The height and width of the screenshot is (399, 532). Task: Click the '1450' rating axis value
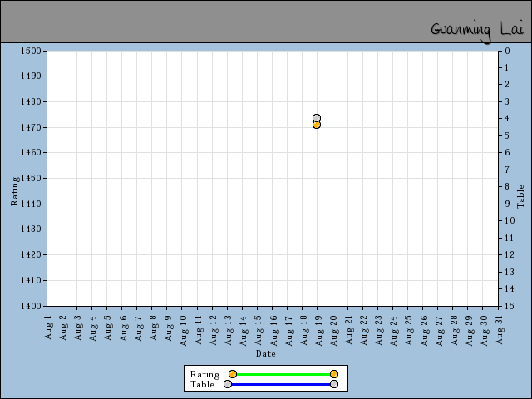coord(31,178)
